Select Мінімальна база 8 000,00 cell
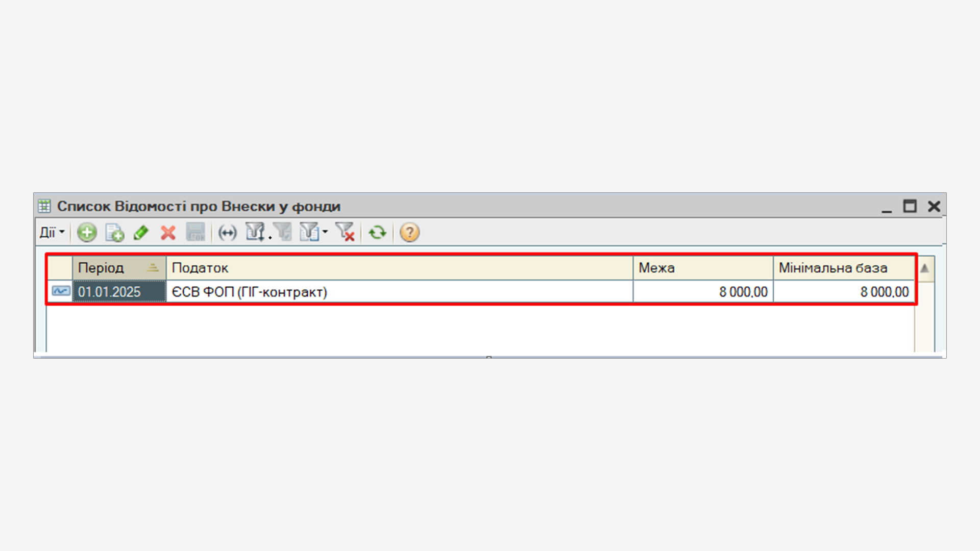This screenshot has height=551, width=980. (844, 292)
